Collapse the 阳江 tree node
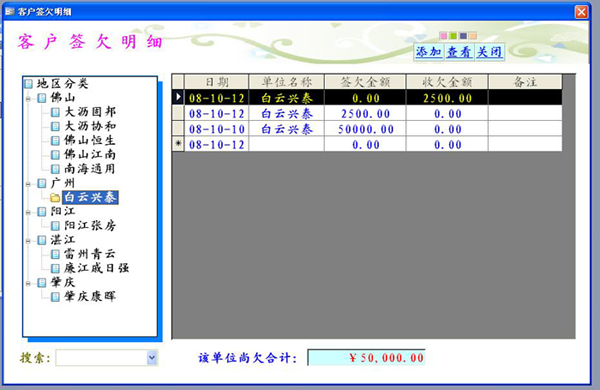Viewport: 600px width, 390px height. (28, 212)
